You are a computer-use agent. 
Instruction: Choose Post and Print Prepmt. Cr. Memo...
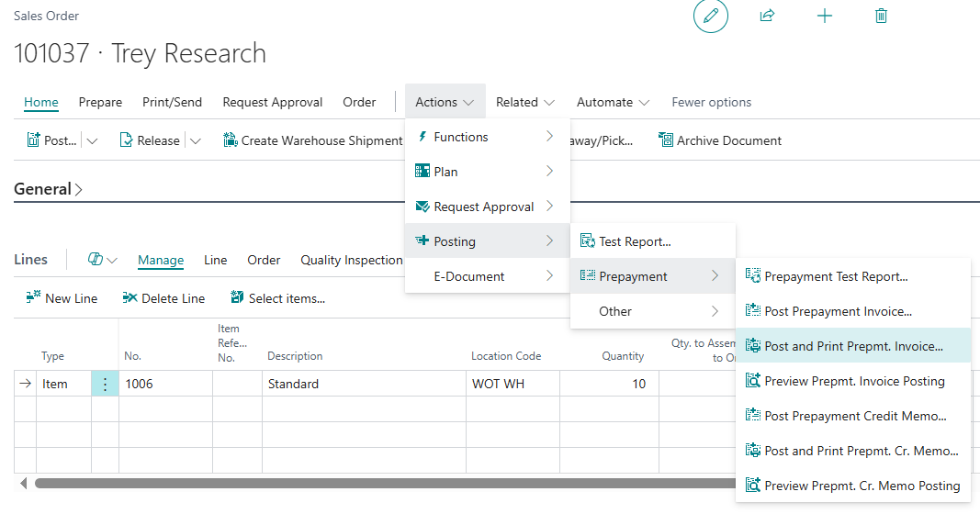(x=853, y=451)
